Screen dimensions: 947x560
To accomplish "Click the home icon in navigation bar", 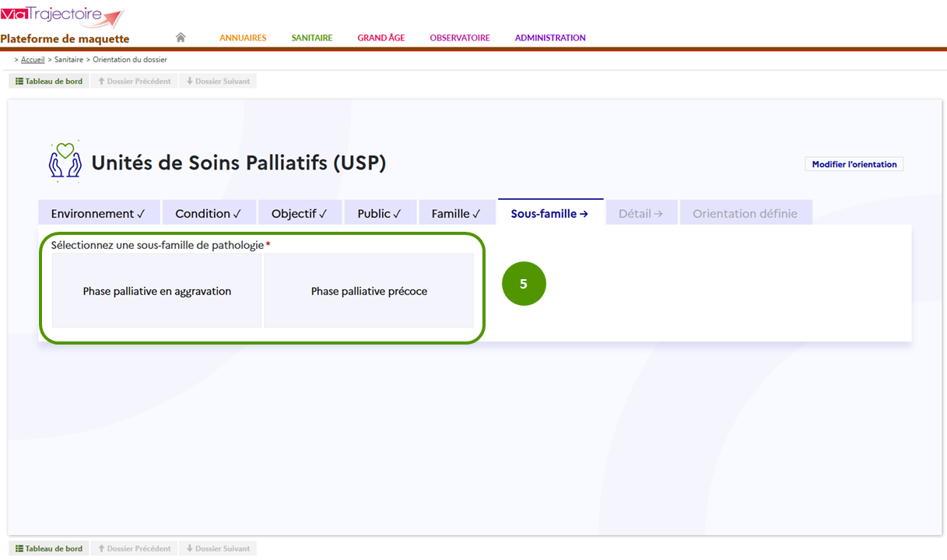I will [x=181, y=37].
